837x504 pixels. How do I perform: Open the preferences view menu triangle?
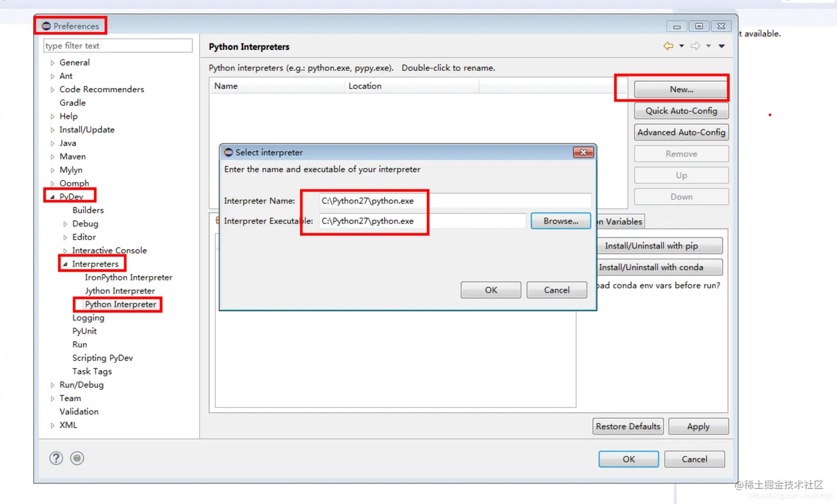(x=722, y=46)
